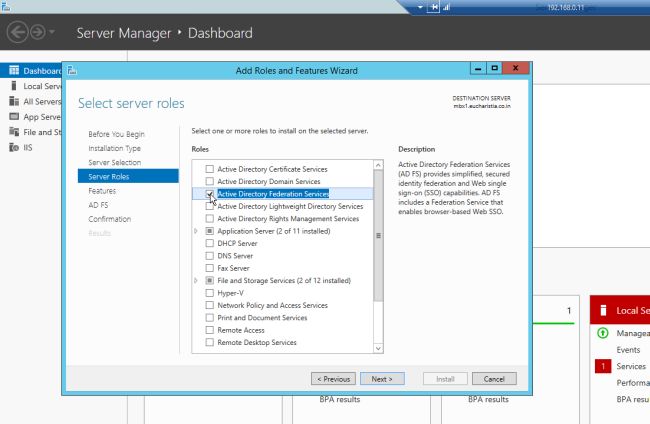Click remote connection bar pin icon

[x=433, y=7]
